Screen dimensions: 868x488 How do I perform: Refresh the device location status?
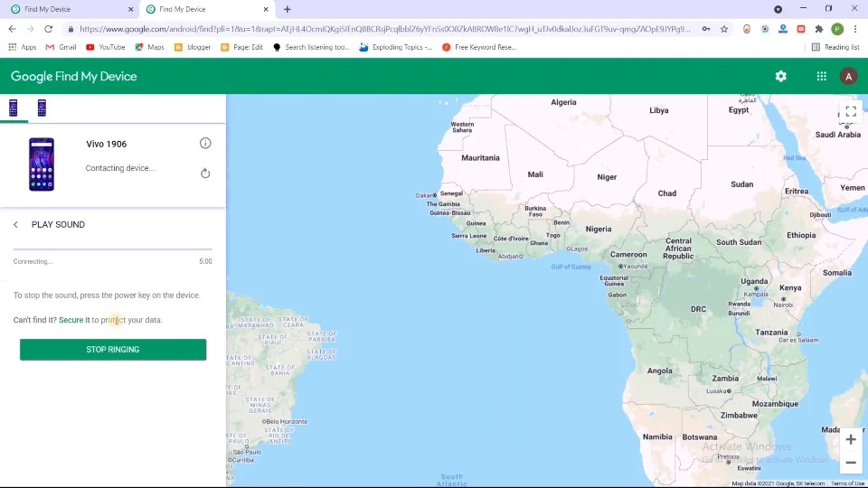click(x=205, y=174)
